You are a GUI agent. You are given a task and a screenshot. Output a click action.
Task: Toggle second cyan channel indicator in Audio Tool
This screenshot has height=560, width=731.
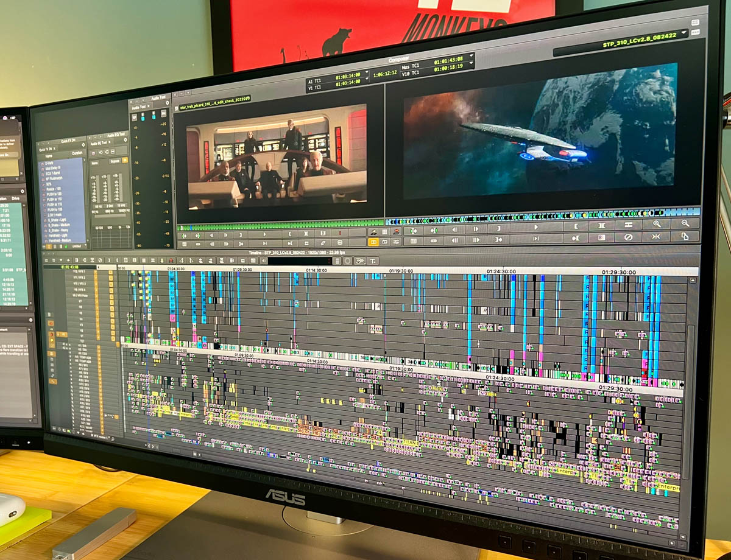(x=154, y=117)
